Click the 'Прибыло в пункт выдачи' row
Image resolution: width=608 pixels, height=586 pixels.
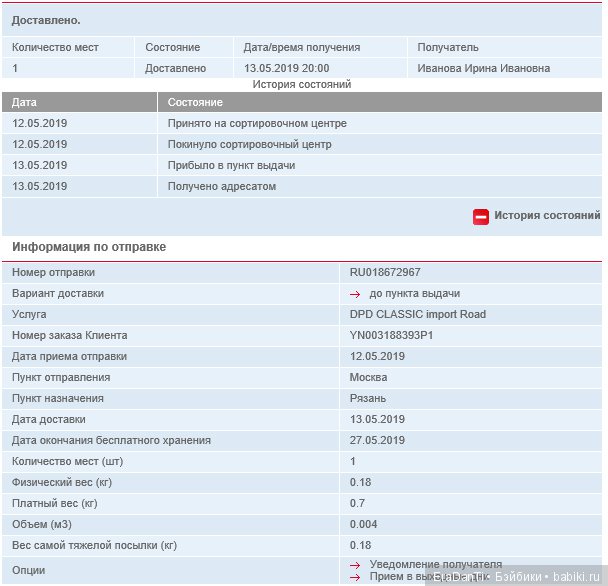231,166
